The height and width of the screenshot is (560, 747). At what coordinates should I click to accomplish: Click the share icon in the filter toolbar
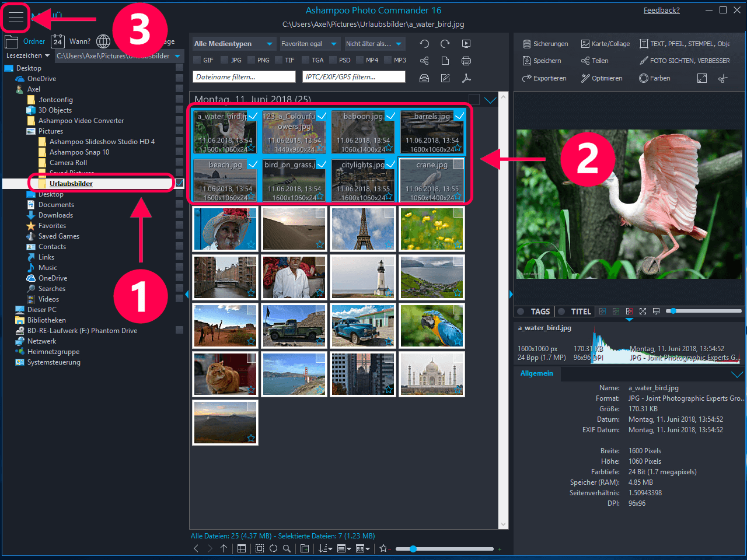click(424, 61)
